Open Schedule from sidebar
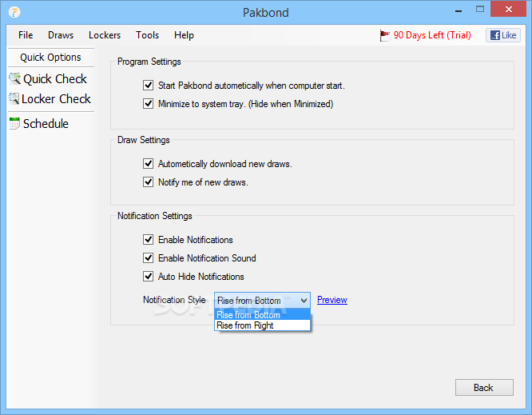Image resolution: width=532 pixels, height=415 pixels. click(x=46, y=124)
